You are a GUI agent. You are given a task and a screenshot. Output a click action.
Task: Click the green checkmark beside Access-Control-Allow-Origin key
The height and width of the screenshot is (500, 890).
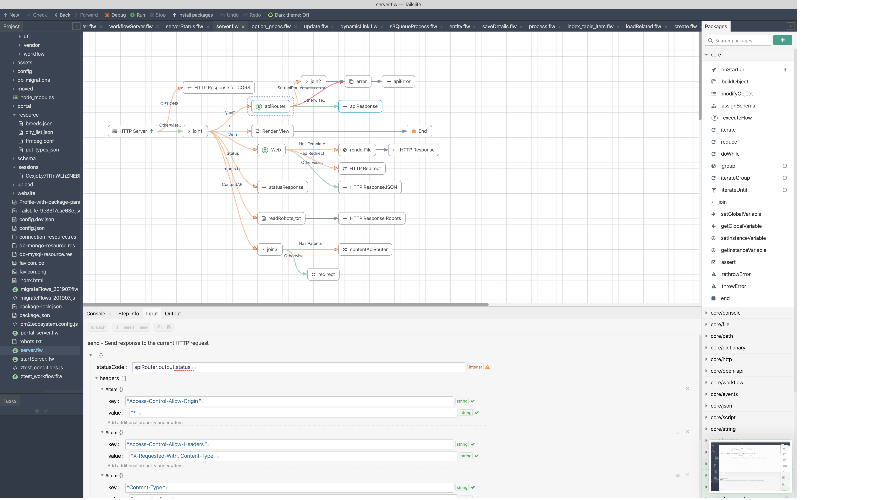(x=473, y=400)
